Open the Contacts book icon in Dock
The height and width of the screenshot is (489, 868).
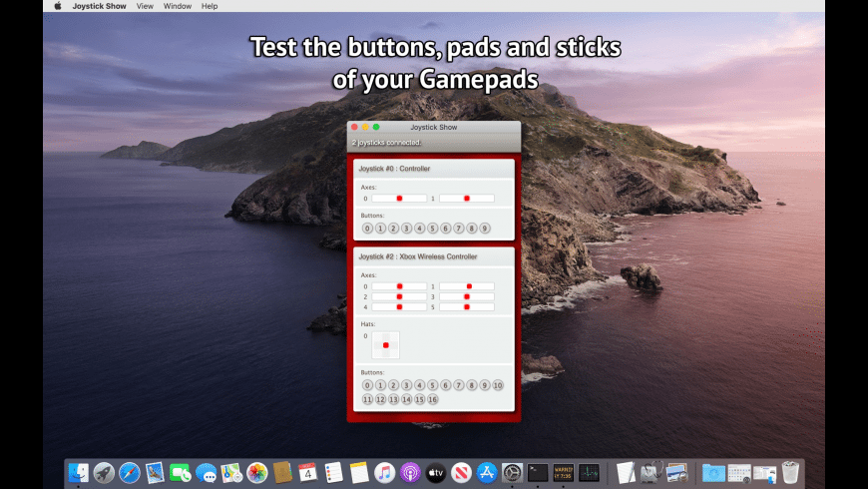click(x=282, y=473)
